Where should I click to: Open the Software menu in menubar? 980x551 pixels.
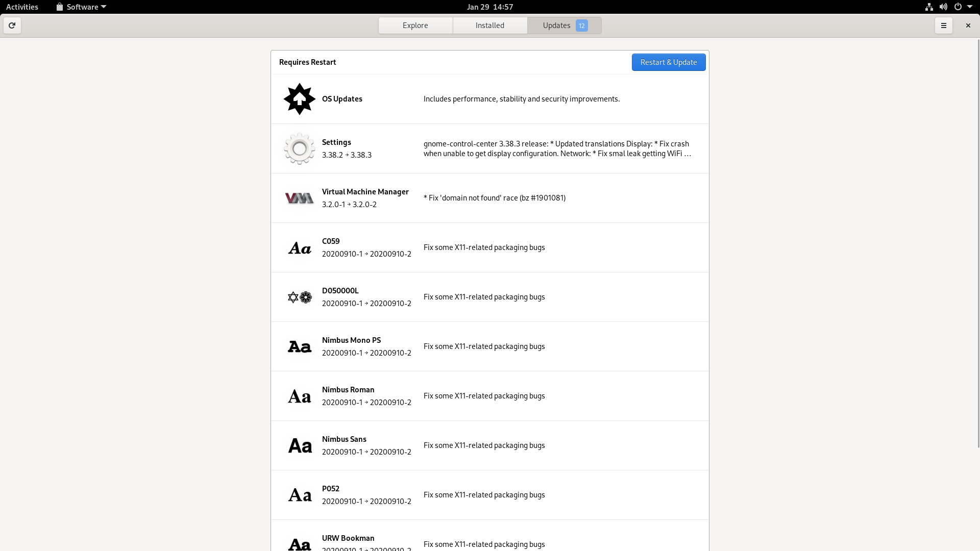80,7
